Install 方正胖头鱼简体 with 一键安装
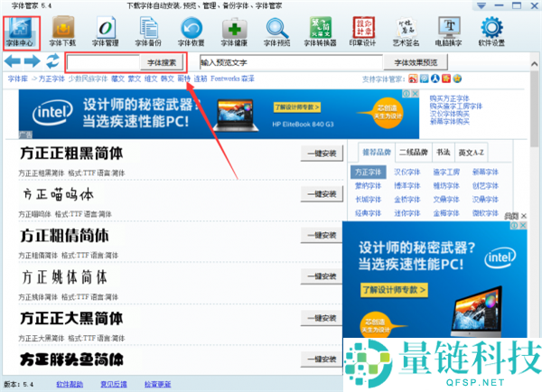 point(322,359)
